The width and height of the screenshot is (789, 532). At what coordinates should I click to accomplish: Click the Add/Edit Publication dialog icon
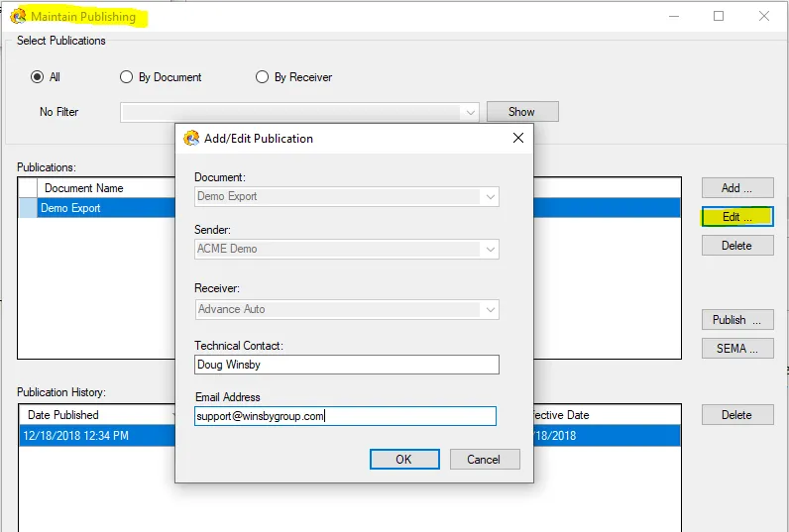191,139
